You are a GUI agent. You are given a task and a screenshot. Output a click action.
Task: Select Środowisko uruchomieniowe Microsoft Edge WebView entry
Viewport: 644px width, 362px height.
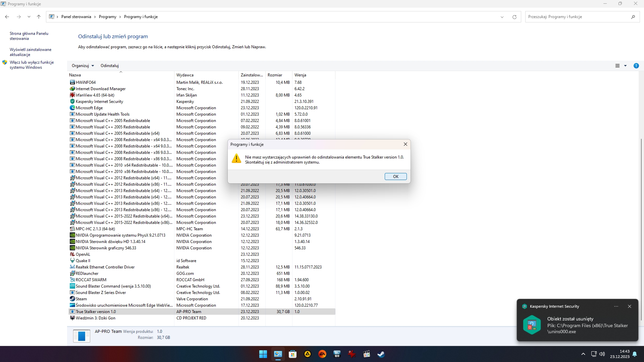click(x=202, y=305)
